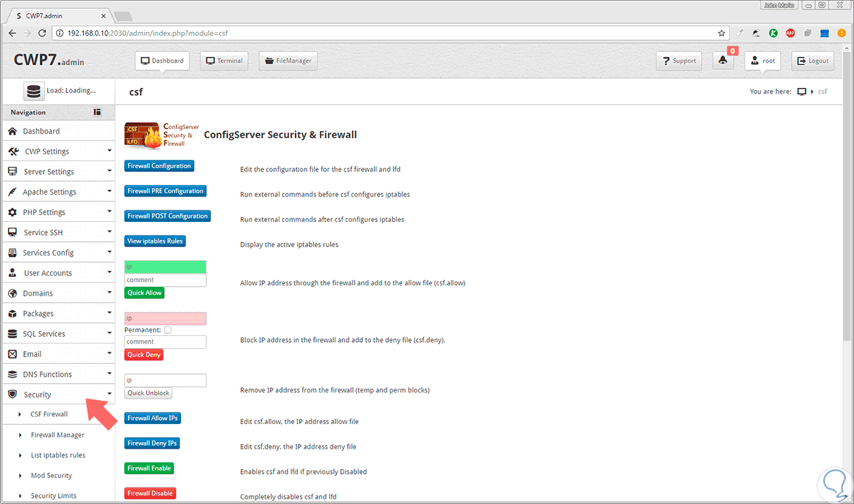Screen dimensions: 854x504
Task: Click the red Firewall Disable button
Action: click(150, 493)
